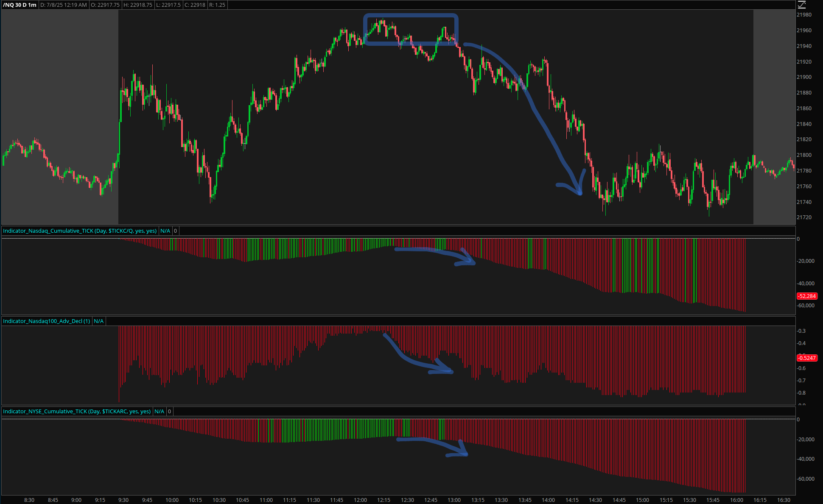Click the 16:30 time axis label
This screenshot has height=504, width=823.
coord(784,500)
